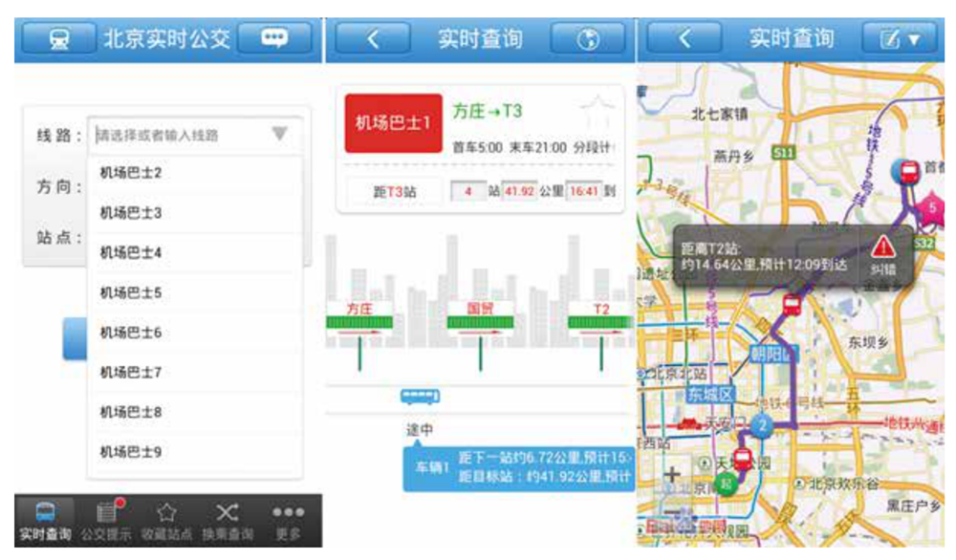The height and width of the screenshot is (560, 956).
Task: Open the 更多 more tab
Action: (288, 521)
